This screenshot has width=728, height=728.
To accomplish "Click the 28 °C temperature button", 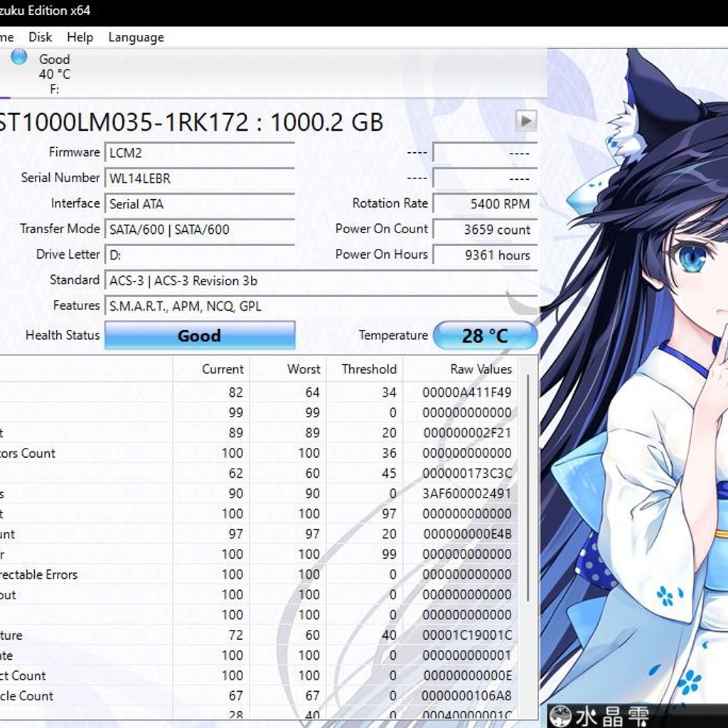I will tap(485, 336).
